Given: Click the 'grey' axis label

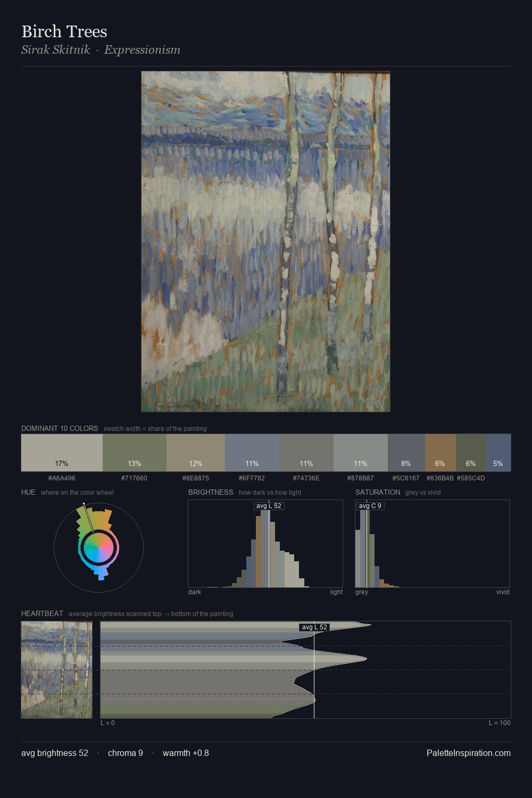Looking at the screenshot, I should coord(362,592).
